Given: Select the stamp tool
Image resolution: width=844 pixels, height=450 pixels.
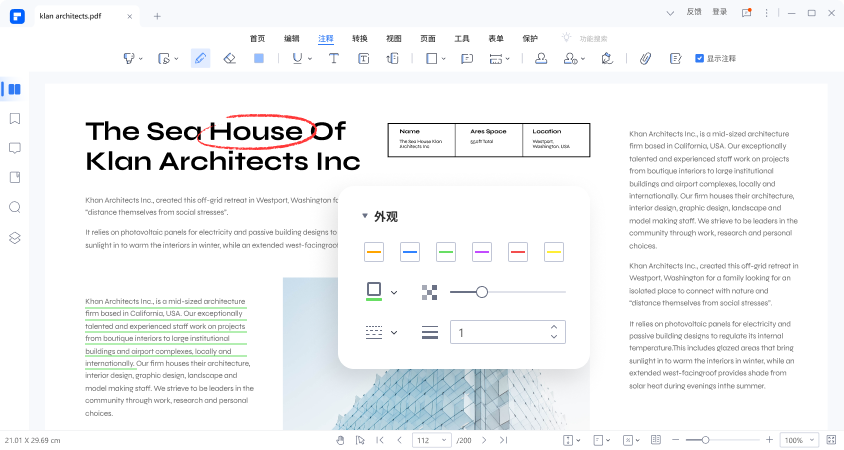Looking at the screenshot, I should pyautogui.click(x=540, y=59).
